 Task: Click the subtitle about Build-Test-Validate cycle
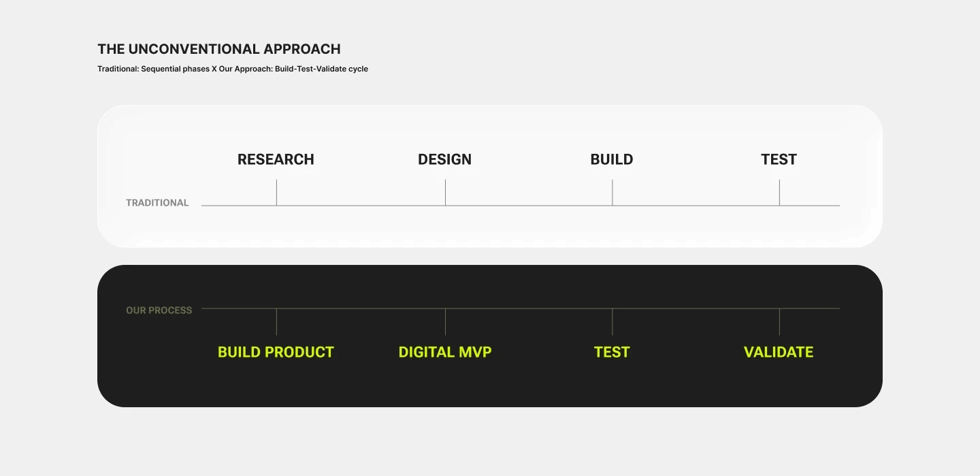(x=233, y=69)
